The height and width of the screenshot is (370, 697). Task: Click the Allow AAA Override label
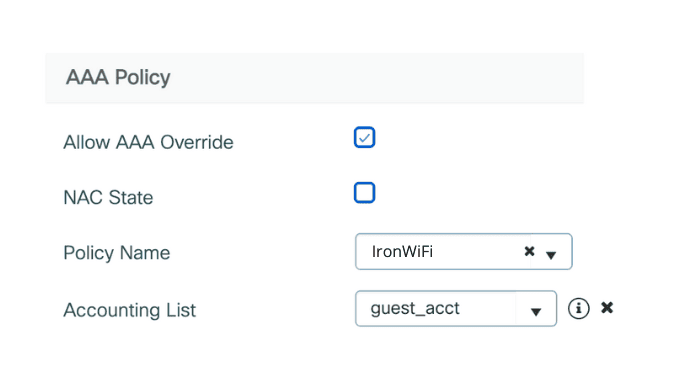tap(148, 142)
